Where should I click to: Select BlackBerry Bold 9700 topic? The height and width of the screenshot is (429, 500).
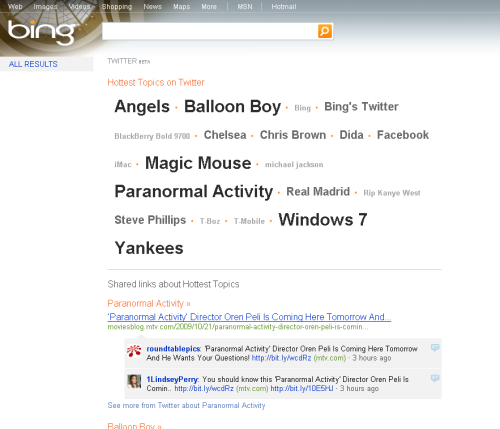152,136
